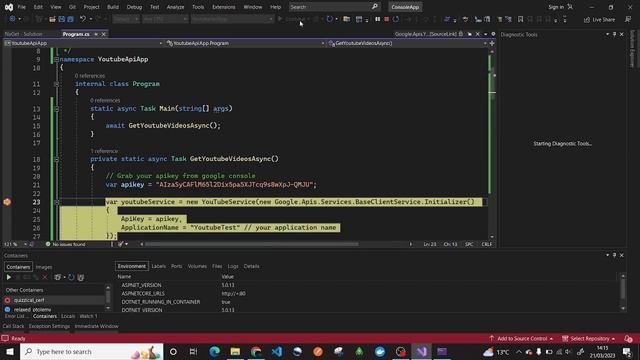Image resolution: width=640 pixels, height=360 pixels.
Task: Collapse the Main method block
Action: [56, 109]
